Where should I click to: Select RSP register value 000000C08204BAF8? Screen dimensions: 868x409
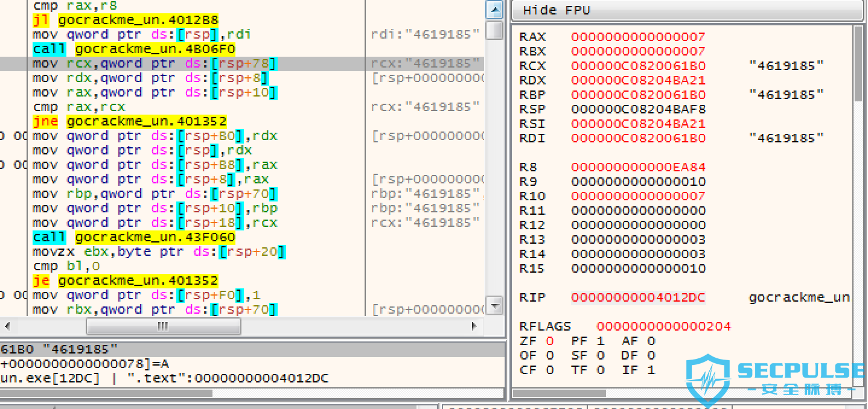638,109
